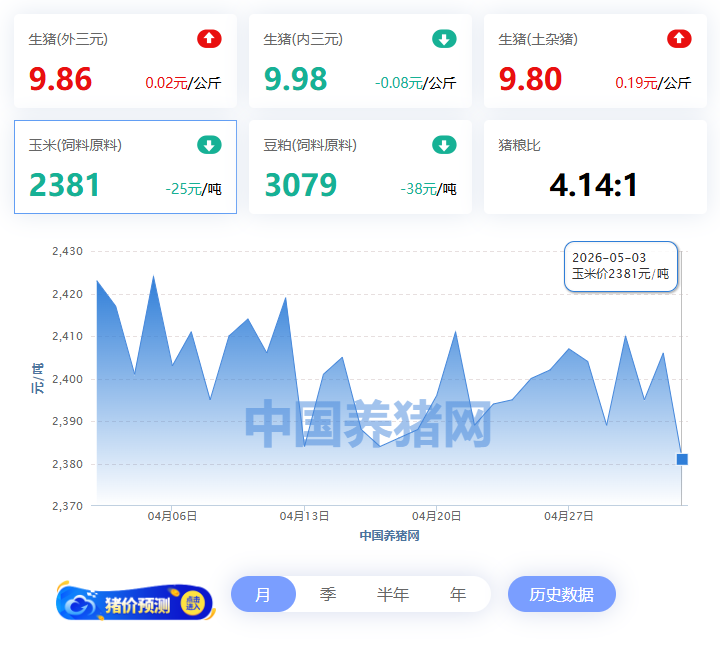
Task: Click the 9.86 外三元 price value
Action: (60, 79)
